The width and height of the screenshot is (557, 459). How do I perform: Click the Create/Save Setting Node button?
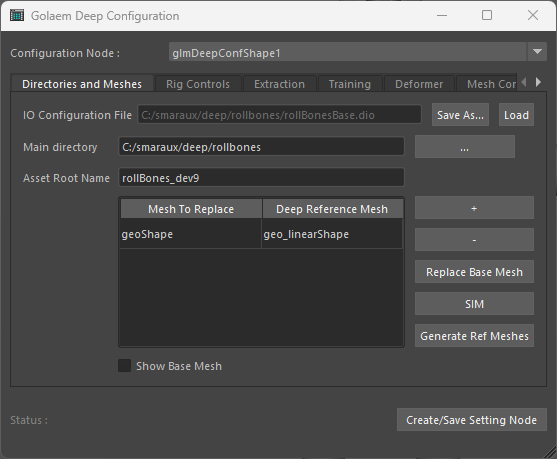471,420
